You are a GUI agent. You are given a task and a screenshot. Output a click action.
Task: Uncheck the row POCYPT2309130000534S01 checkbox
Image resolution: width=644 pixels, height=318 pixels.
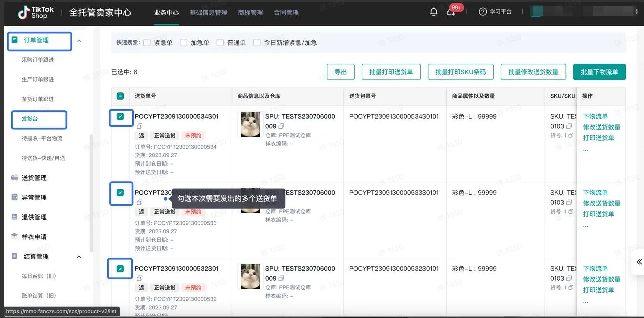pos(120,116)
